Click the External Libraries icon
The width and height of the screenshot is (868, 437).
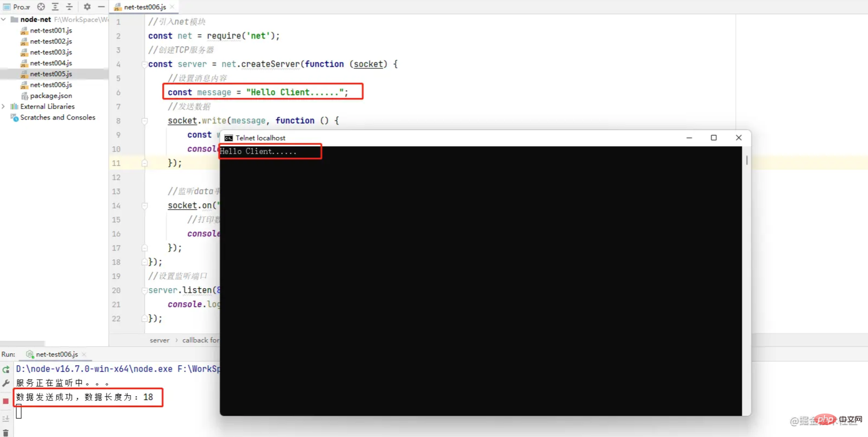(x=14, y=107)
